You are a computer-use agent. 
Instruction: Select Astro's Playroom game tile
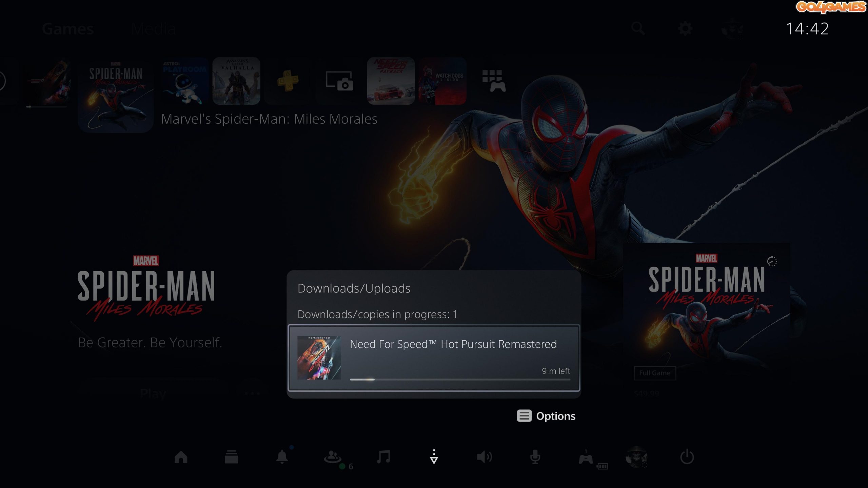tap(185, 81)
